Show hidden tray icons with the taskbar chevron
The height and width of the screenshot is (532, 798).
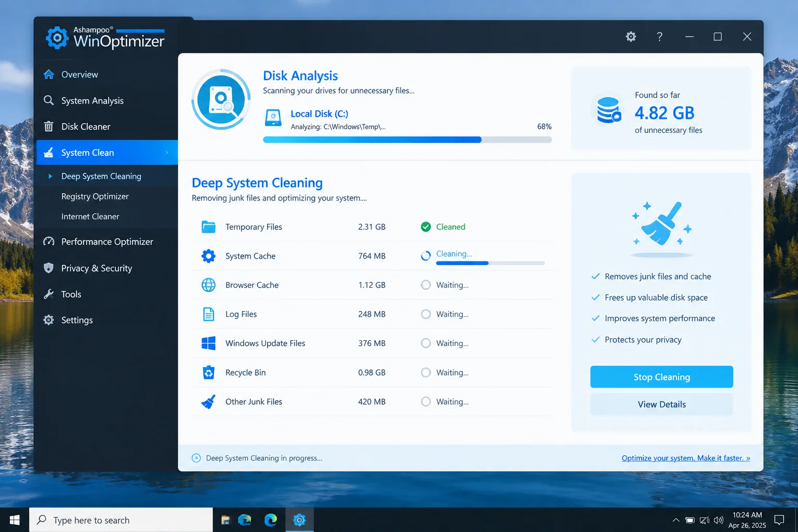[675, 520]
